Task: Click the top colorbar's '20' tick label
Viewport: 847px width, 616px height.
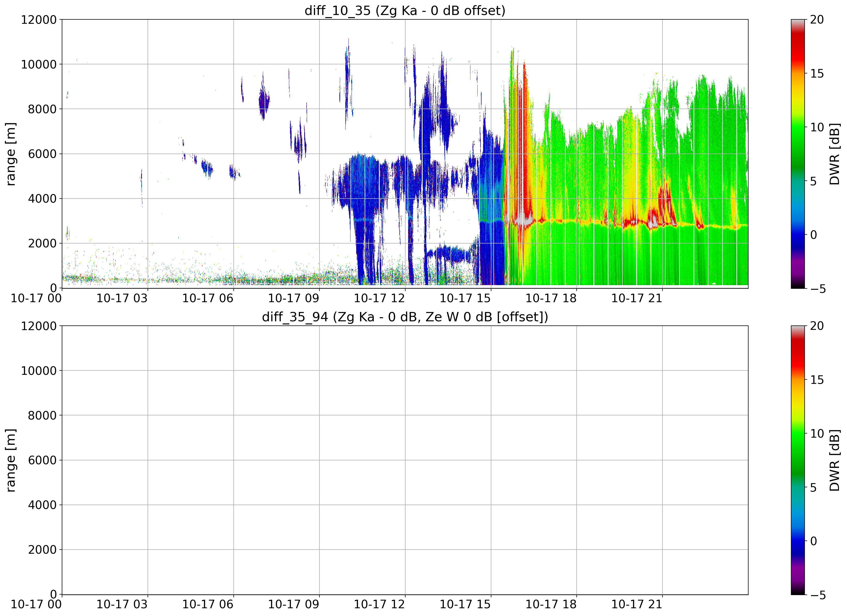Action: (x=817, y=19)
